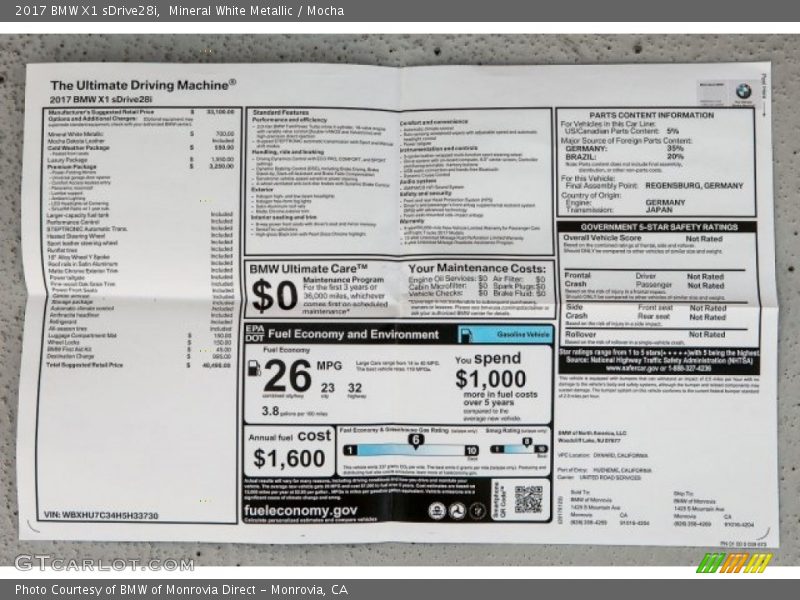The image size is (800, 600).
Task: Click the 'BMW Ultimate Care' heading
Action: click(309, 269)
